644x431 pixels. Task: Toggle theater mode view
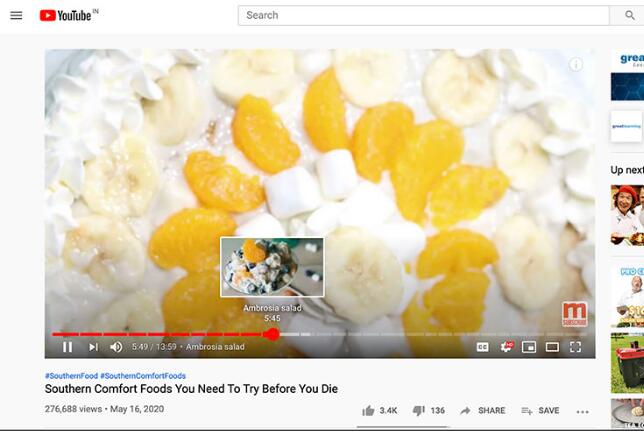click(x=552, y=347)
